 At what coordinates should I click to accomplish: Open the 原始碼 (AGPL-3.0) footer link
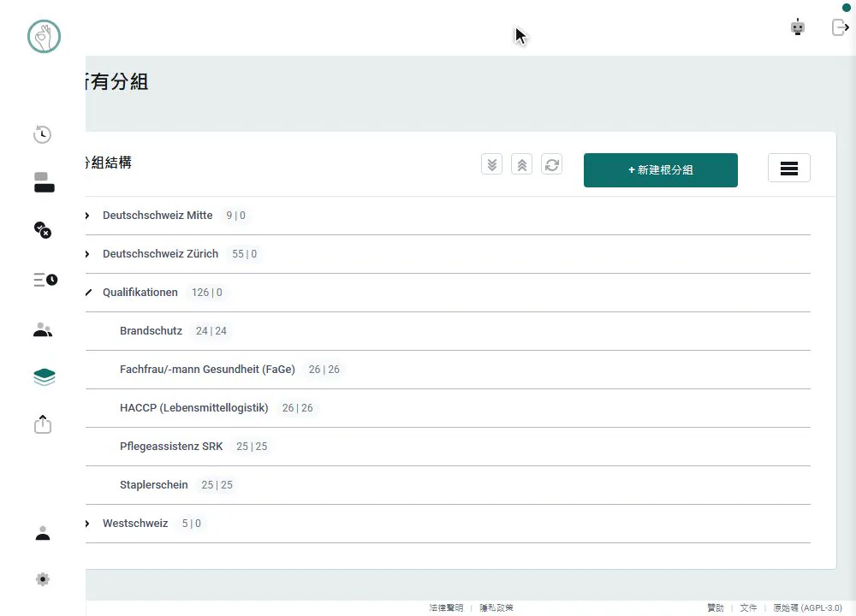click(807, 607)
